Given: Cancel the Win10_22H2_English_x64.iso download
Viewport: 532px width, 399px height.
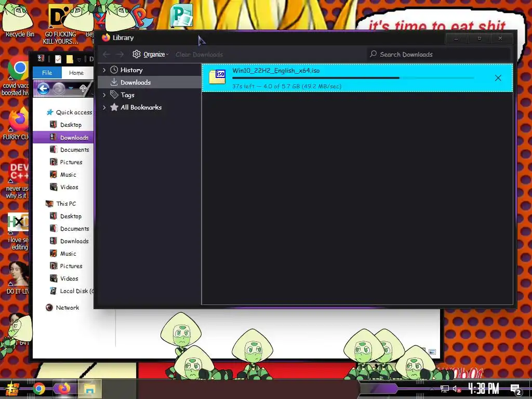Looking at the screenshot, I should [x=498, y=78].
